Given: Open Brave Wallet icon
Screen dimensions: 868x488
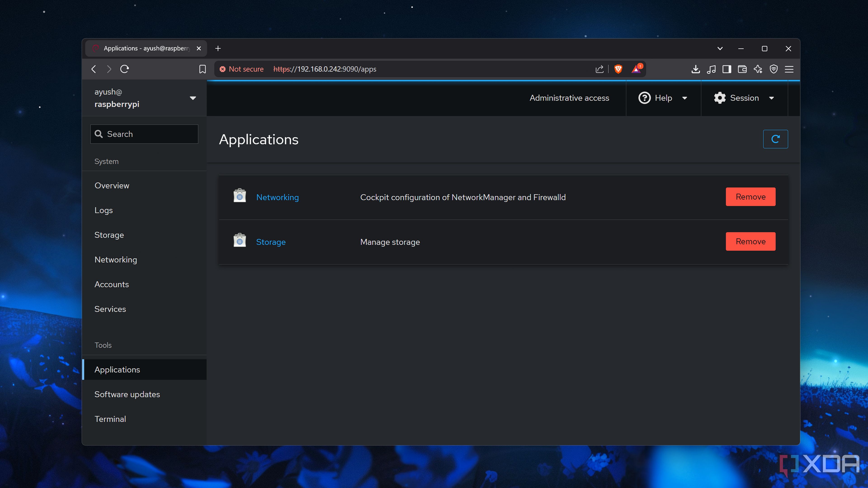Looking at the screenshot, I should coord(742,69).
